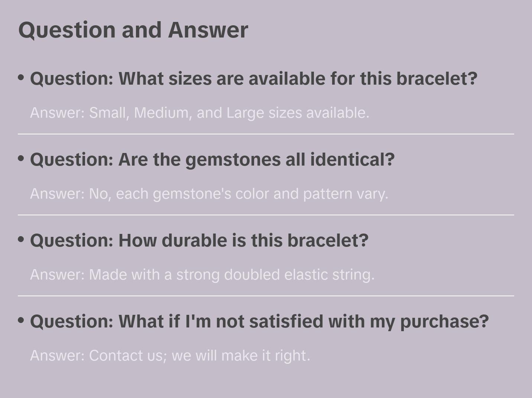
Task: Click the bullet beside the purchase satisfaction question
Action: 21,320
